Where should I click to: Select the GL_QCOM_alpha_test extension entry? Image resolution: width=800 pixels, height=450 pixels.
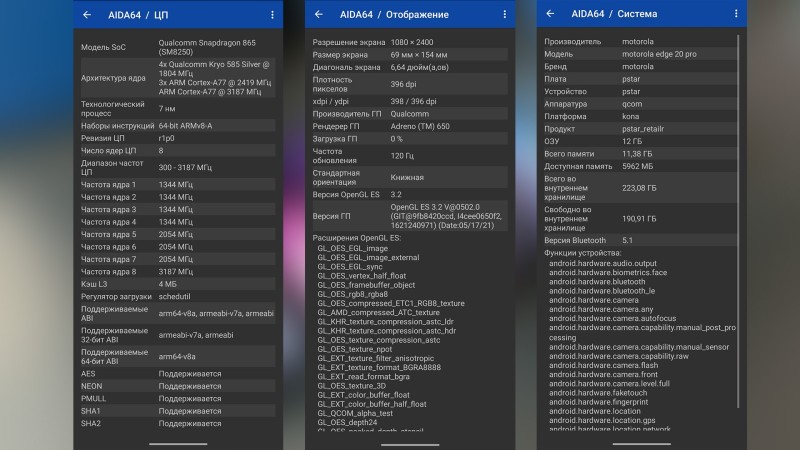click(355, 413)
